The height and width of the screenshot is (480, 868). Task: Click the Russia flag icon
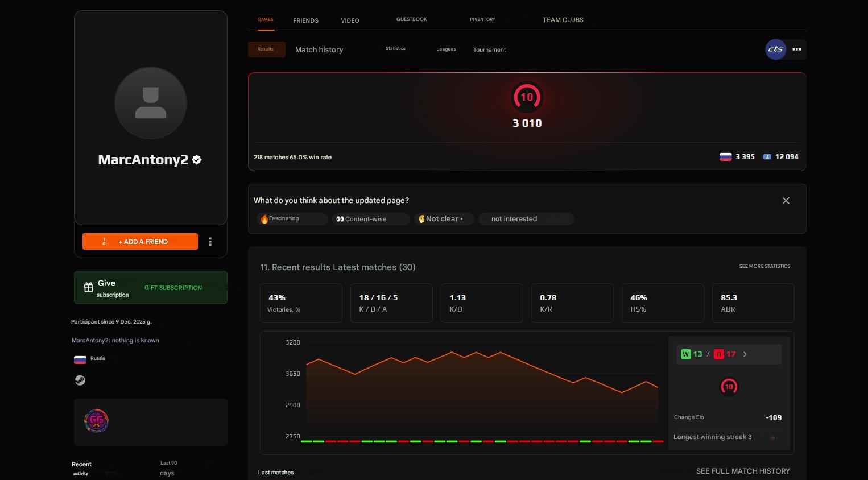[80, 359]
